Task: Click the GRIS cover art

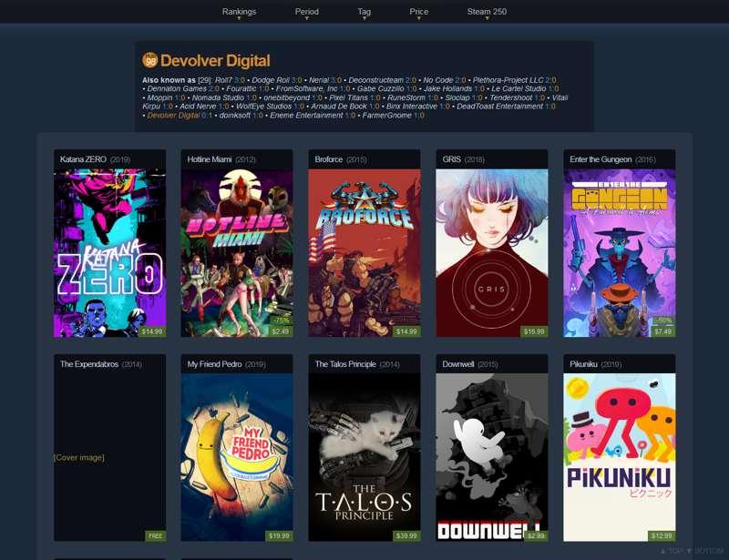Action: tap(492, 253)
